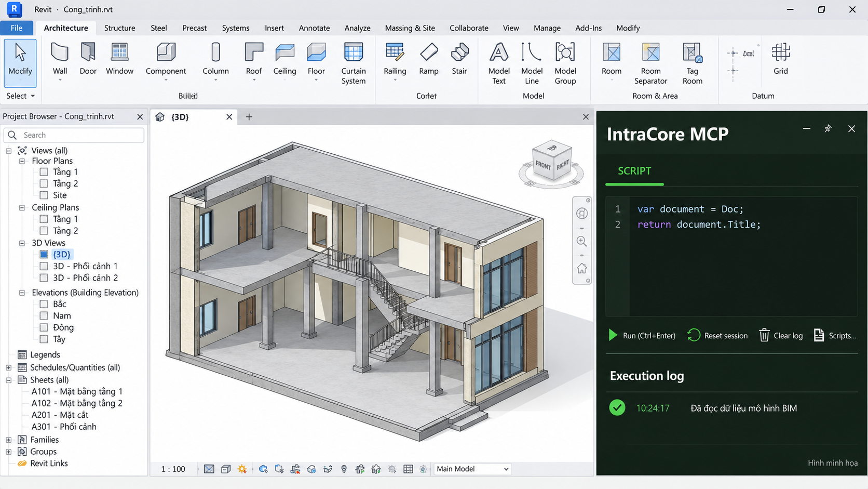Click the FRONT face of the ViewCube
The height and width of the screenshot is (489, 868).
point(543,165)
